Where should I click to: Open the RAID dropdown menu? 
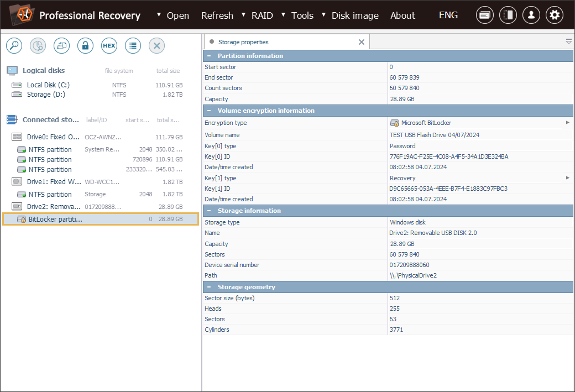(258, 15)
